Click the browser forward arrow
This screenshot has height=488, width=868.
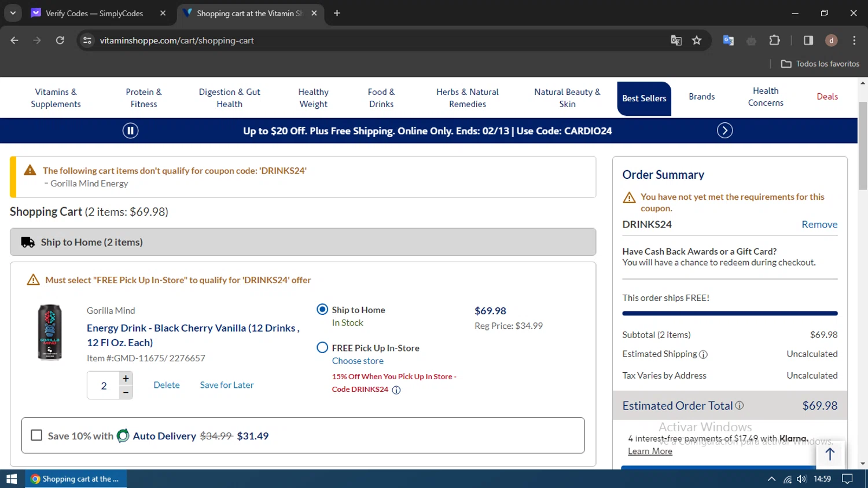pyautogui.click(x=37, y=41)
